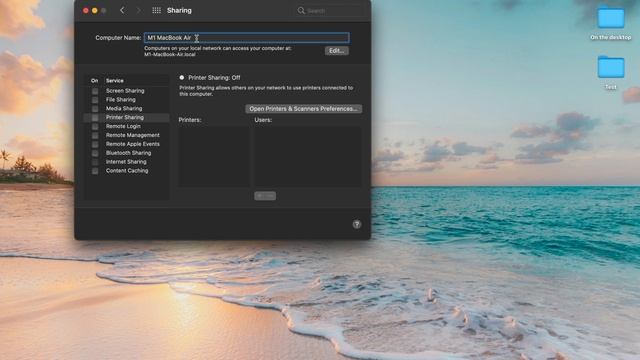Open the show-all grid icon
Image resolution: width=640 pixels, height=360 pixels.
coord(156,10)
